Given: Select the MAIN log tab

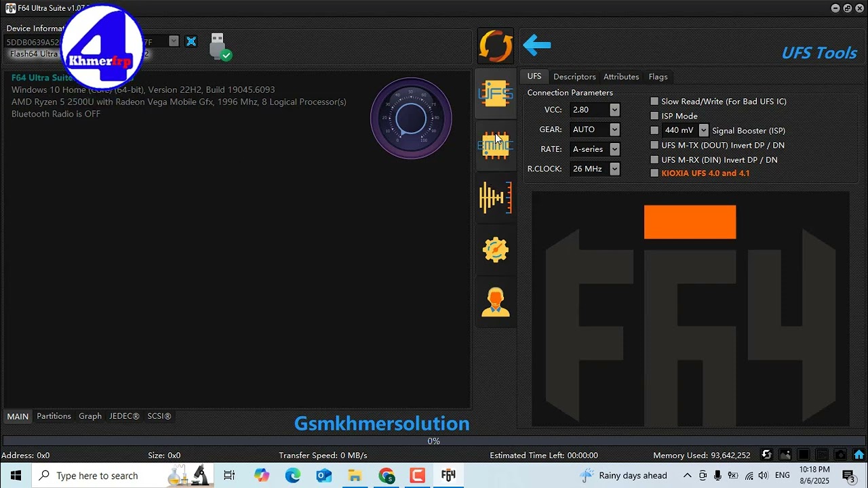Looking at the screenshot, I should coord(18,416).
